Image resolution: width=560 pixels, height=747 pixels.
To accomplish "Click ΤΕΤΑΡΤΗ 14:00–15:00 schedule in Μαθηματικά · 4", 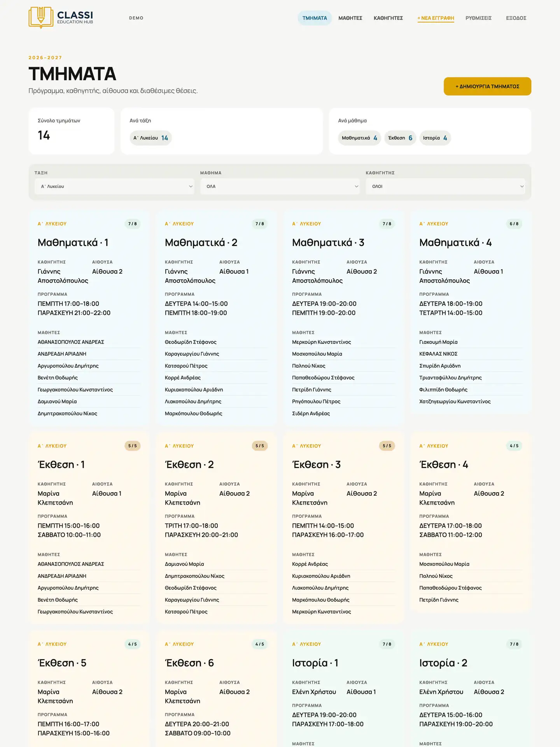I will tap(451, 313).
